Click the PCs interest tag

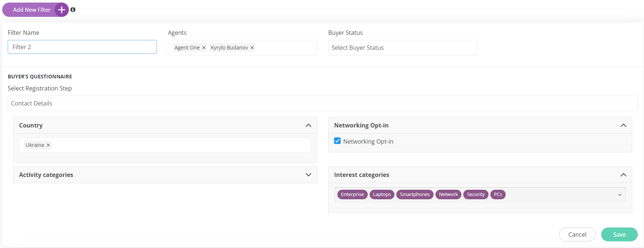click(498, 195)
